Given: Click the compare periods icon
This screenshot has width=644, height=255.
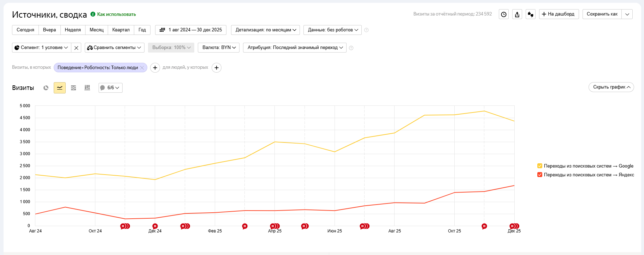Looking at the screenshot, I should point(531,14).
